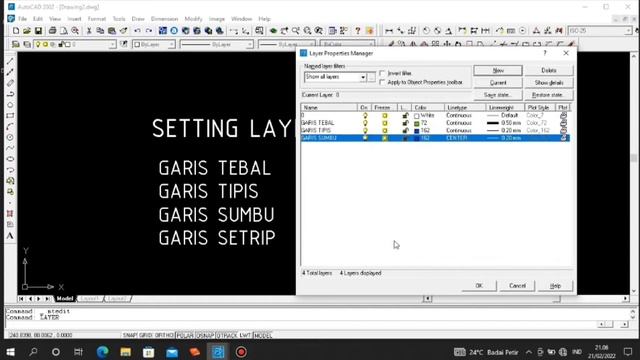Open the Lineweight control dropdown
Viewport: 640px width, 360px height.
[x=311, y=44]
